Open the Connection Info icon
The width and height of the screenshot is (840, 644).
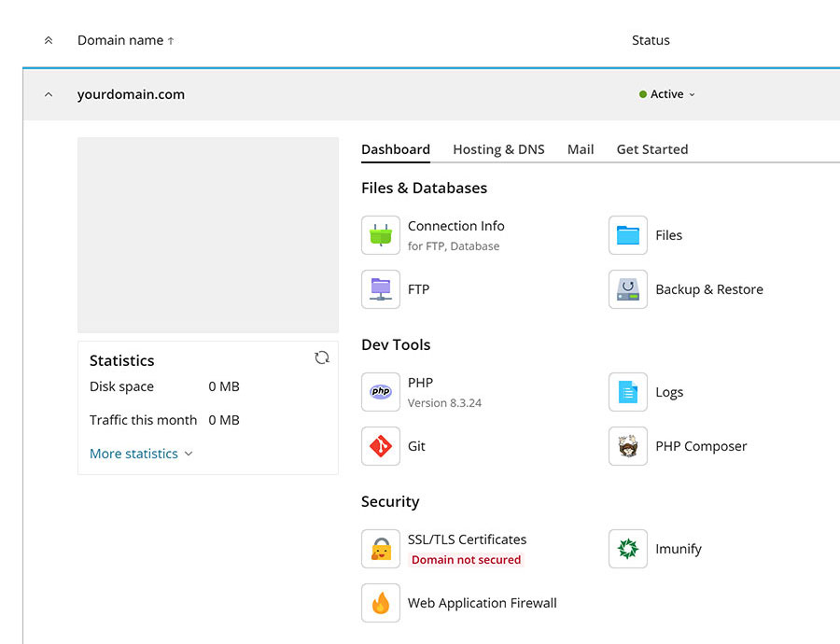click(x=380, y=235)
